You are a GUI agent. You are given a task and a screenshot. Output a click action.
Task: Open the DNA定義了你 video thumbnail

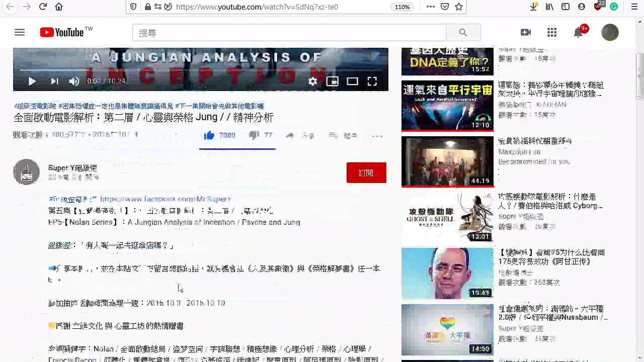447,61
